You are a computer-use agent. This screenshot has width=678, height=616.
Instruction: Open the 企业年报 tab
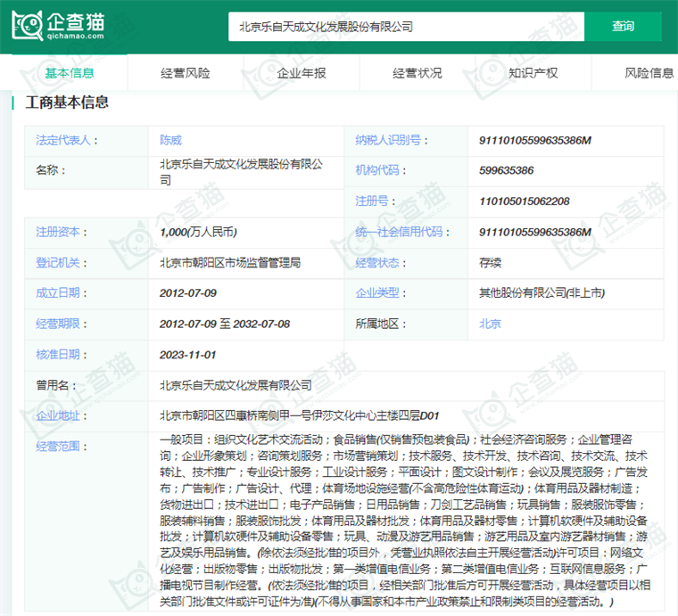[x=302, y=73]
